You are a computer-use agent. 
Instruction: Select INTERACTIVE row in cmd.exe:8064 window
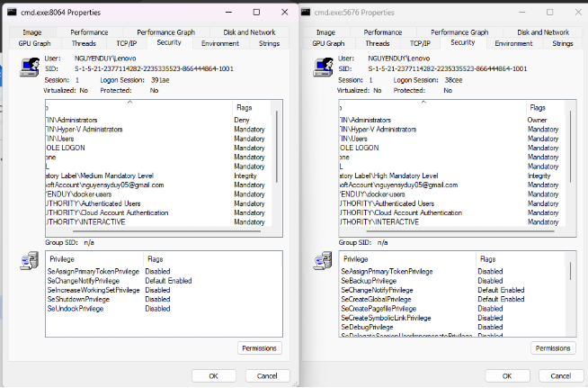pyautogui.click(x=158, y=222)
